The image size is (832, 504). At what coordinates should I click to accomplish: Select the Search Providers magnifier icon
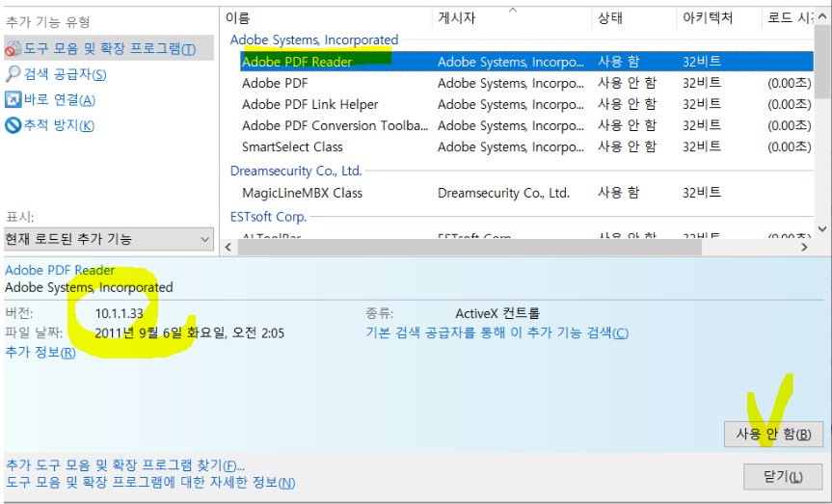tap(13, 74)
